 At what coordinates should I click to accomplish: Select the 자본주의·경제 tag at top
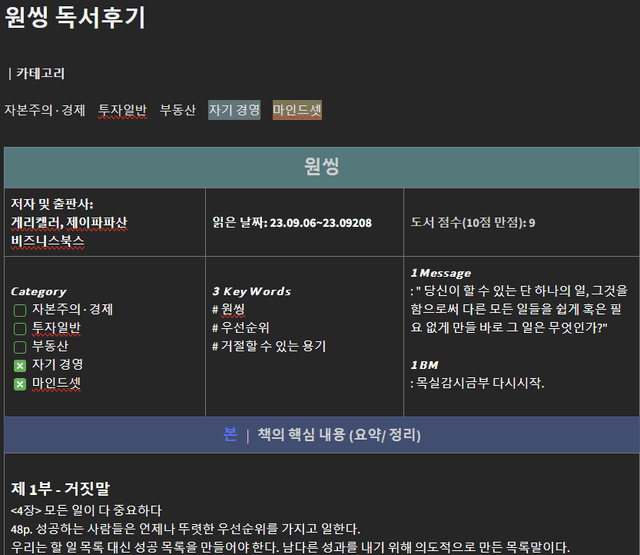pos(44,110)
